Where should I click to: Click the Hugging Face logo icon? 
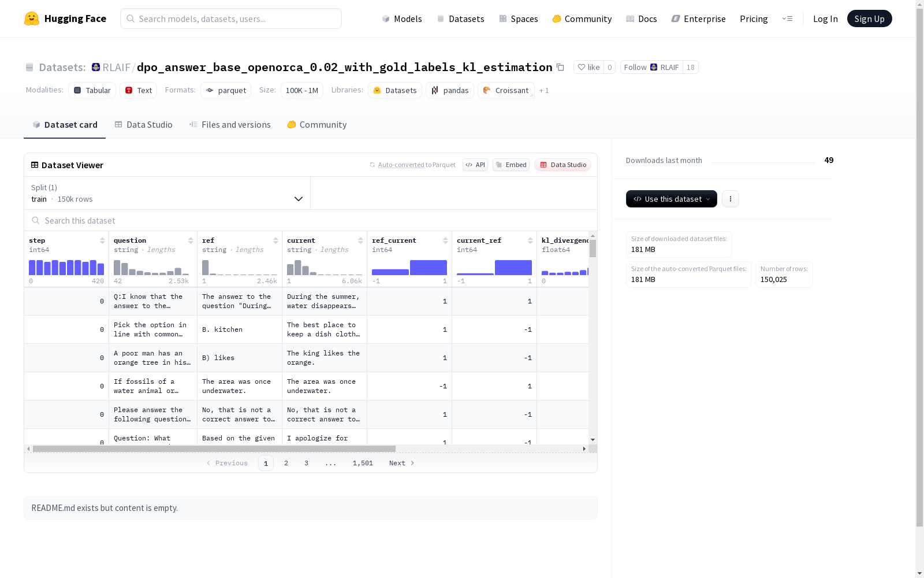pos(32,18)
